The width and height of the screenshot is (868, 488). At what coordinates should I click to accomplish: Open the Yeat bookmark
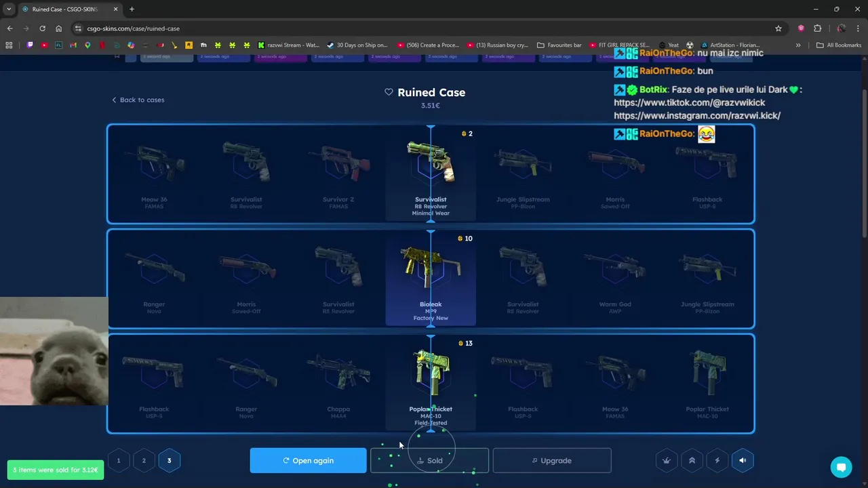(x=669, y=45)
